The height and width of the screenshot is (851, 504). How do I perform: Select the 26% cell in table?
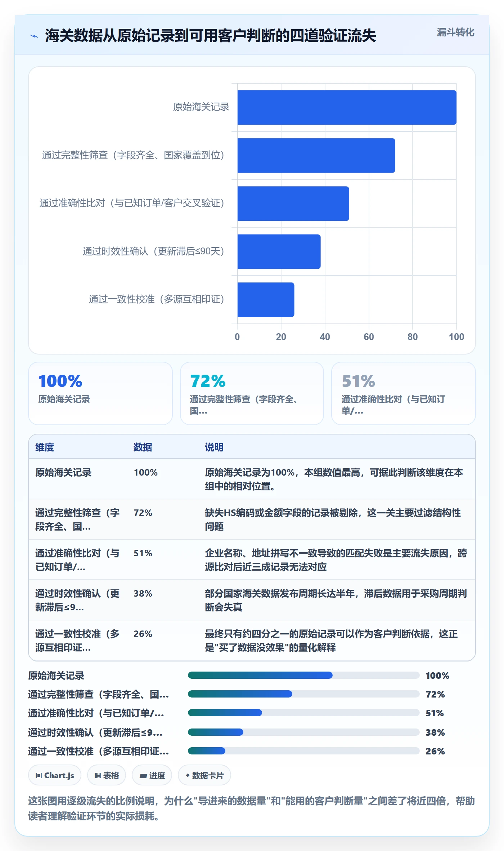143,634
